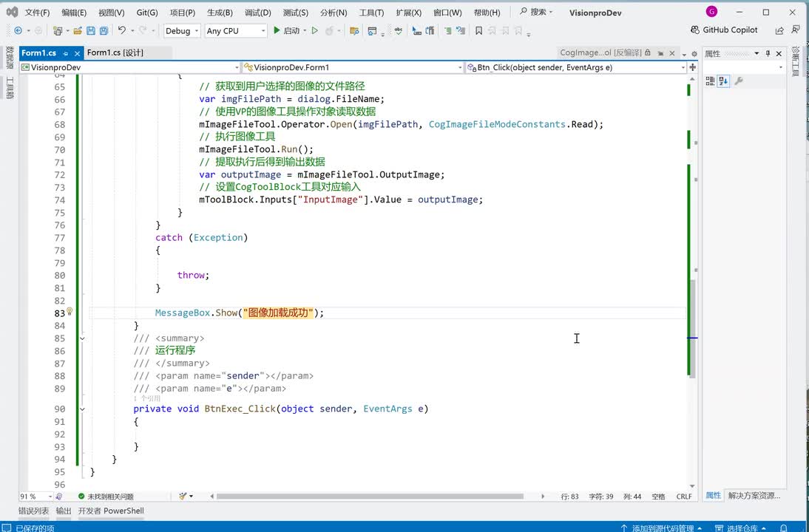Toggle auto-hide pin on Properties panel
This screenshot has height=532, width=809.
coord(768,54)
